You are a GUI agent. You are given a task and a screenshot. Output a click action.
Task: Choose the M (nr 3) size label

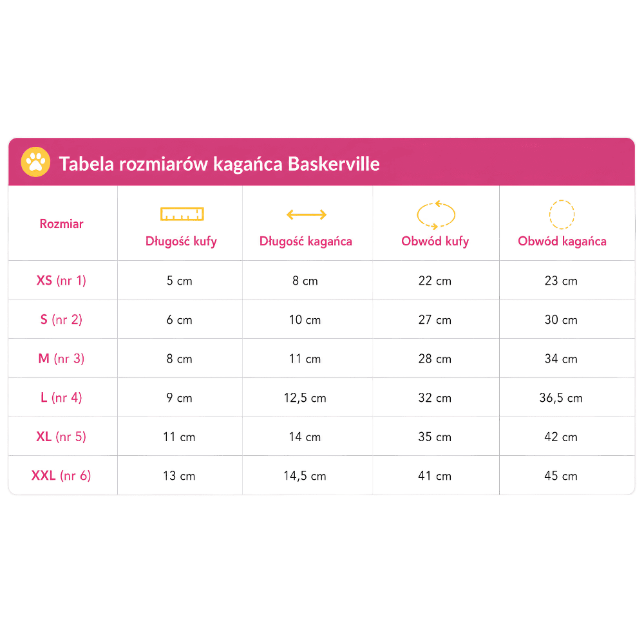[61, 359]
